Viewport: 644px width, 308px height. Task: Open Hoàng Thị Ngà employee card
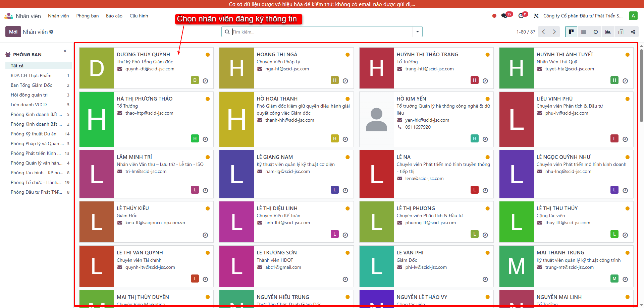click(286, 68)
